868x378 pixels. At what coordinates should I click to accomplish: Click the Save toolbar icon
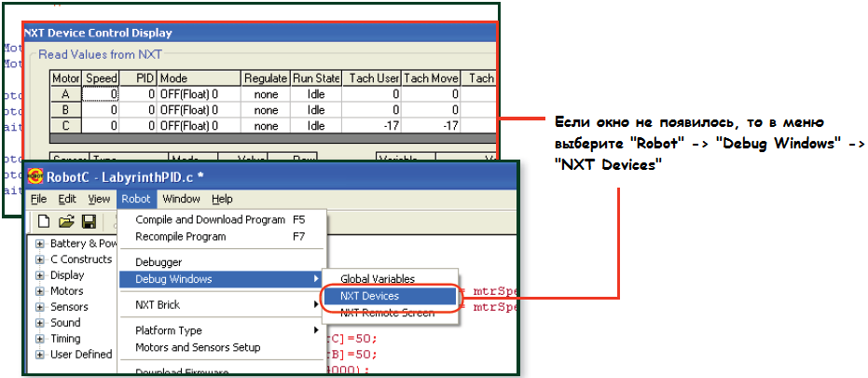[x=89, y=222]
